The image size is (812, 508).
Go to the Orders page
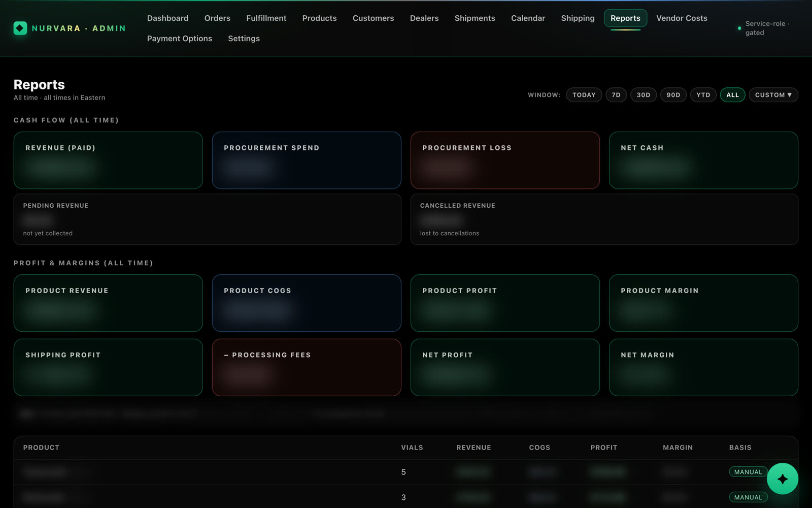tap(217, 18)
